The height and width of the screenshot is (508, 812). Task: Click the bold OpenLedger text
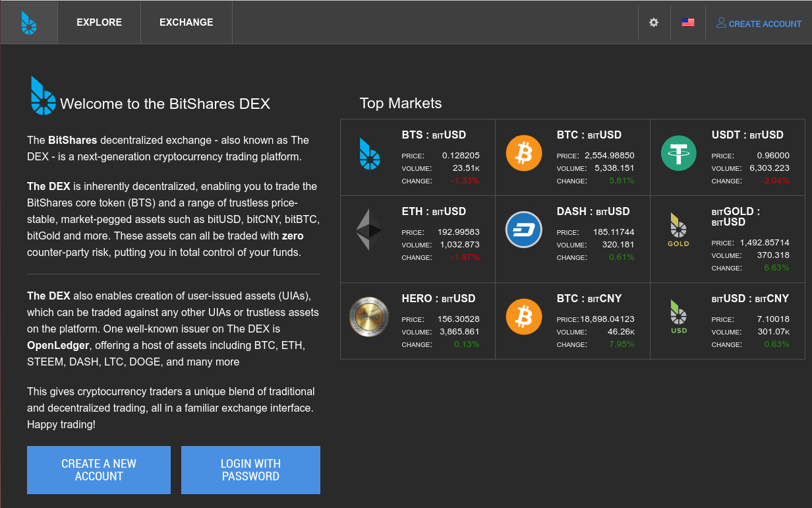pos(59,345)
